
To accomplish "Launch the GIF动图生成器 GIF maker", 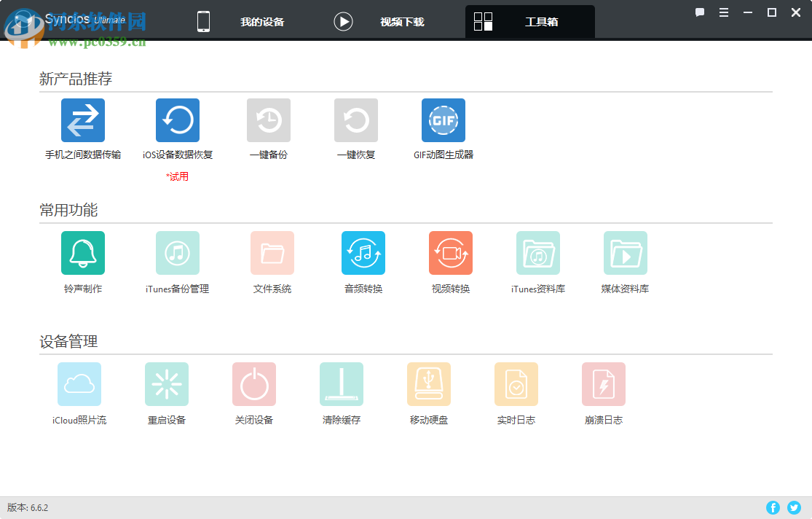I will (443, 120).
